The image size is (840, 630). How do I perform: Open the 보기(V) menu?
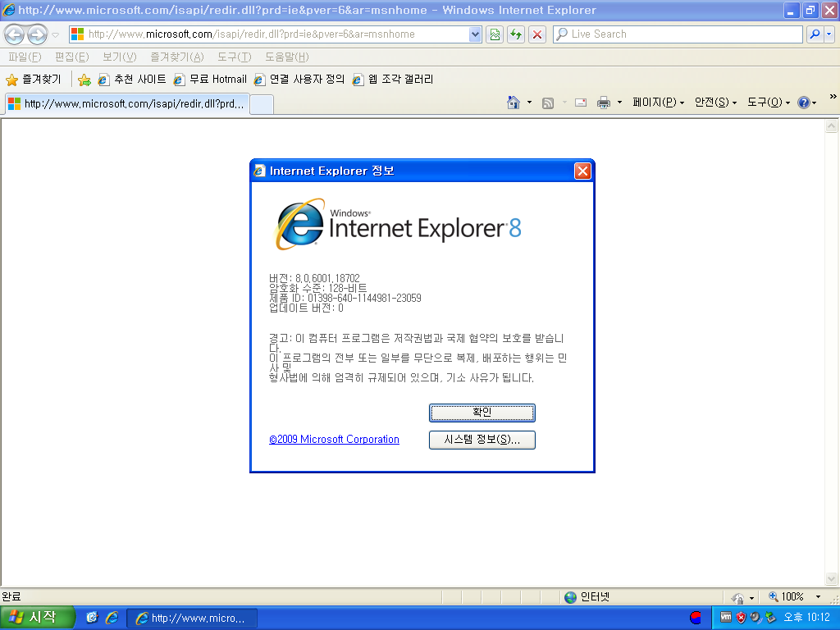click(x=120, y=57)
